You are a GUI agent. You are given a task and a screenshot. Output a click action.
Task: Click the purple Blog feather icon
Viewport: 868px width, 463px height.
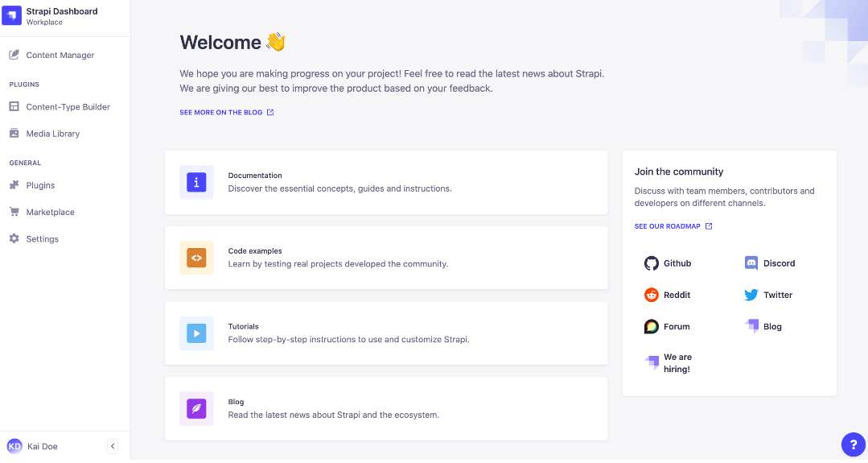196,409
